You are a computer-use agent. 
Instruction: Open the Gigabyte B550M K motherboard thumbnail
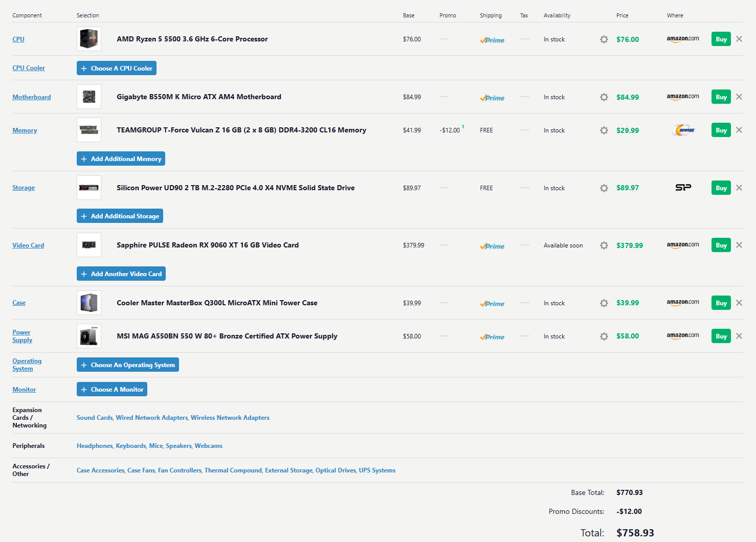tap(89, 97)
